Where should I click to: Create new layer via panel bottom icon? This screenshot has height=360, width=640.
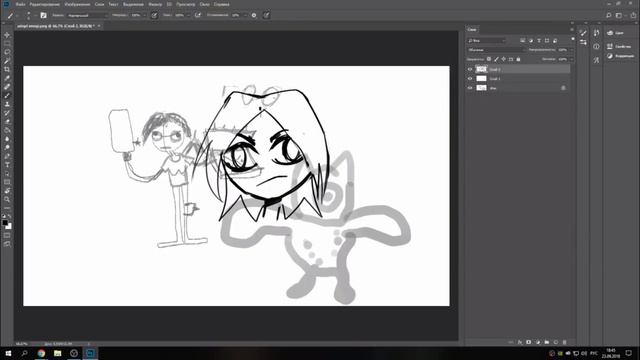pos(556,342)
